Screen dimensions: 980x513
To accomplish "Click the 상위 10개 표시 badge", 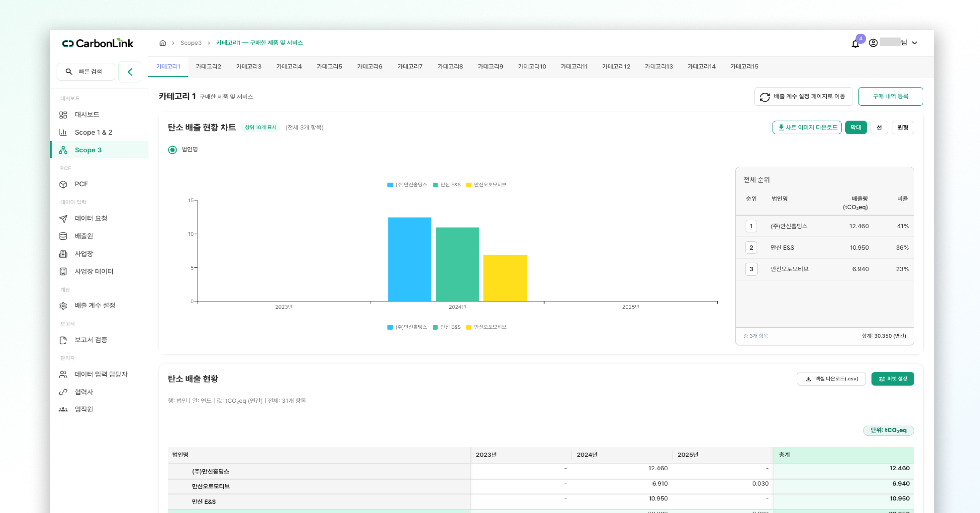I will (x=261, y=127).
